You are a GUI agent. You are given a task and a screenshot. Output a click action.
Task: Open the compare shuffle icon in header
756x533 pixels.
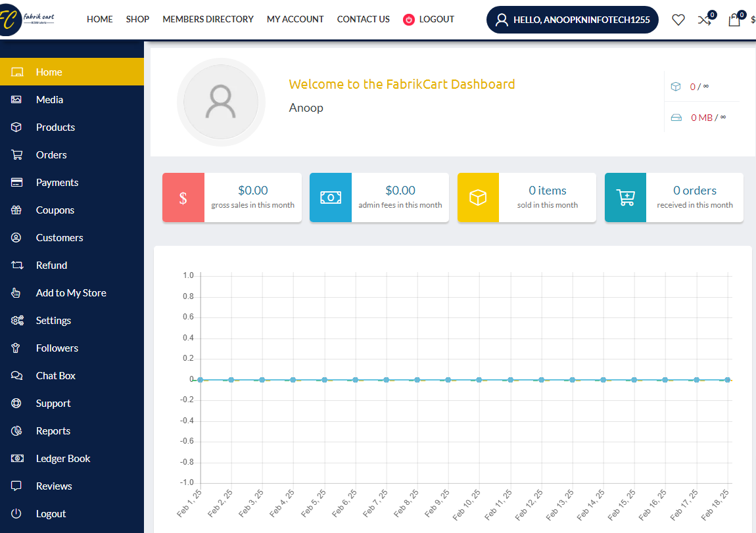pyautogui.click(x=705, y=20)
